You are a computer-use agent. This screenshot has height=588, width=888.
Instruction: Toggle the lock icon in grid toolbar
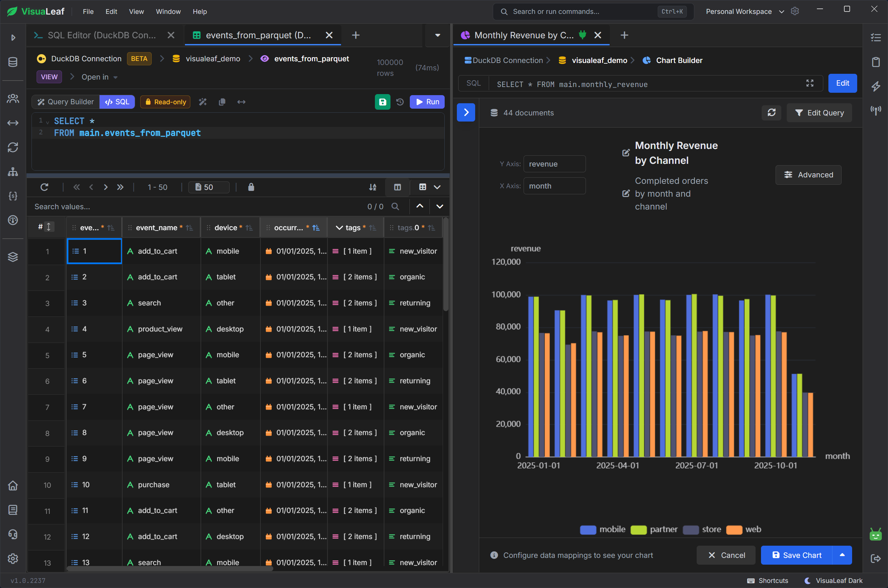(251, 187)
